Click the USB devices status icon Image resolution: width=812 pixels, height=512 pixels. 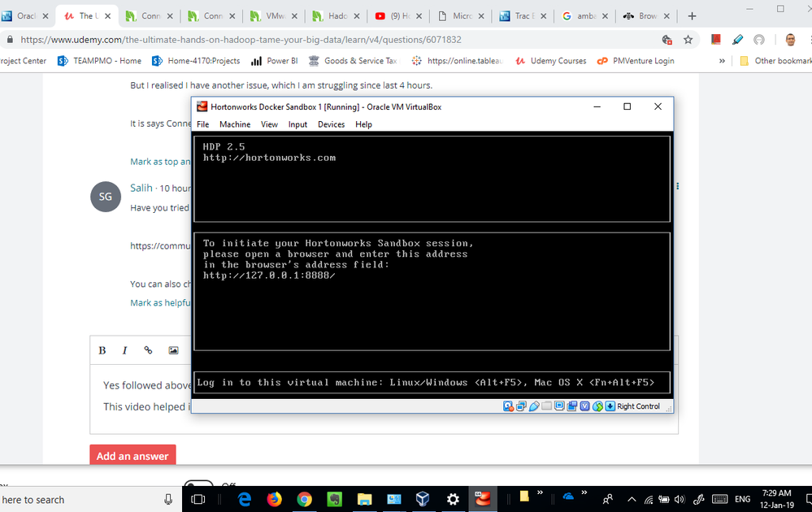[x=534, y=406]
